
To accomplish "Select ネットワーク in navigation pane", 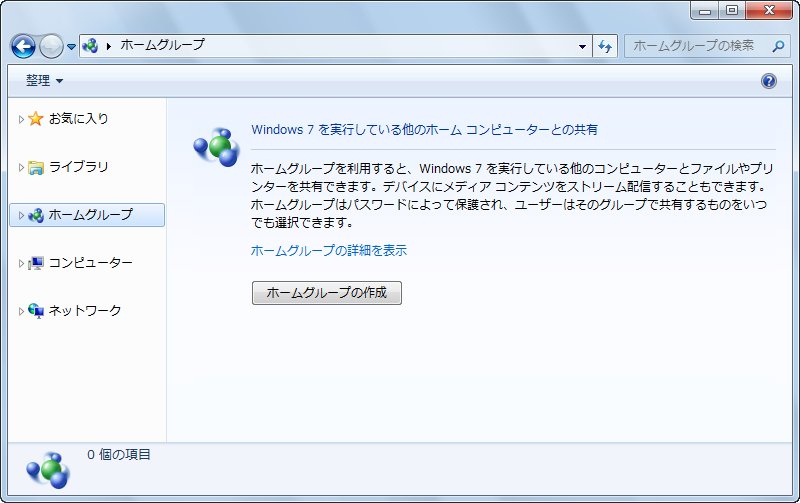I will tap(85, 311).
